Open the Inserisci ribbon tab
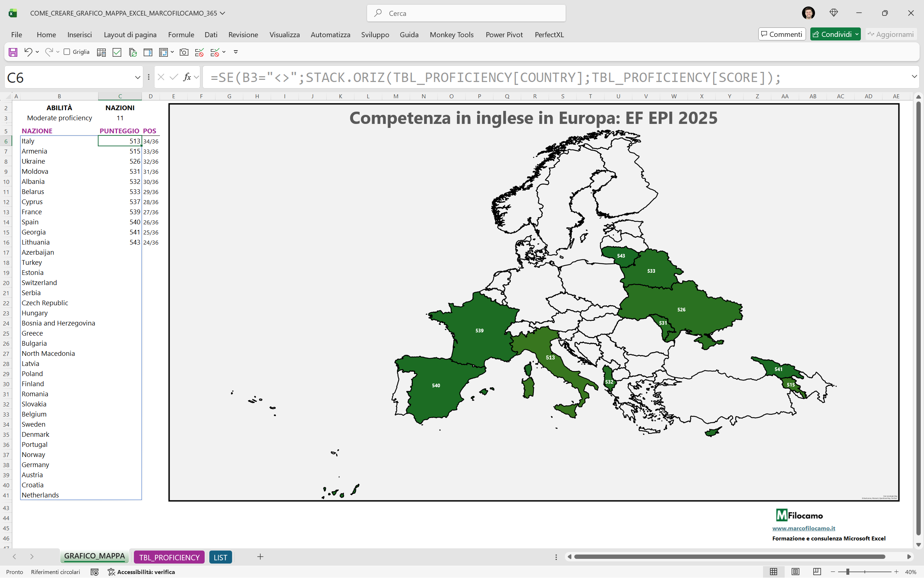 coord(79,35)
